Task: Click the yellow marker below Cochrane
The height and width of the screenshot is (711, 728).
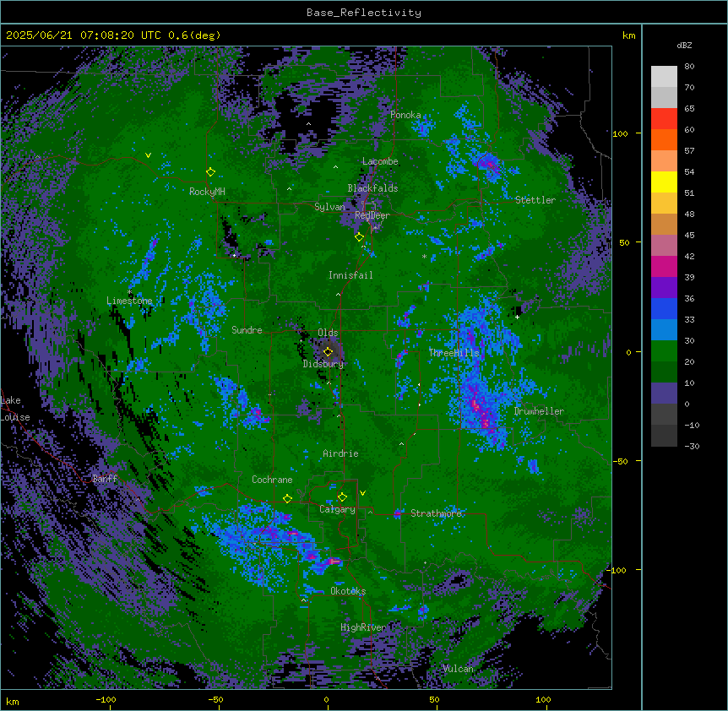Action: 287,499
